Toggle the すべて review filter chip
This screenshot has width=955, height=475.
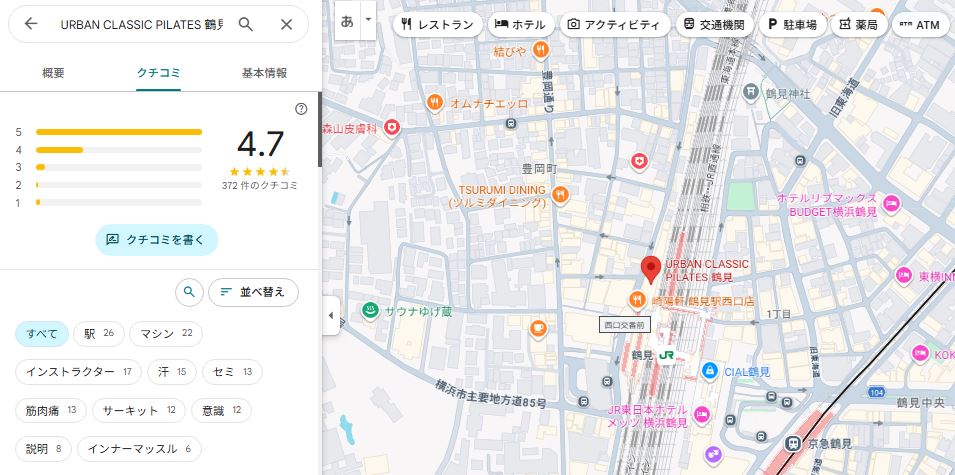click(42, 333)
